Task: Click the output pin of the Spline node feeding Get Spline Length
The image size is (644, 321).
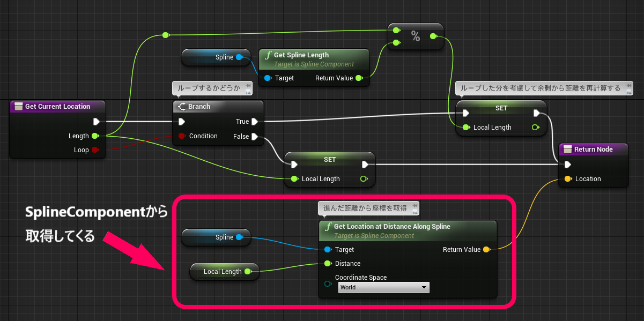Action: pos(239,57)
